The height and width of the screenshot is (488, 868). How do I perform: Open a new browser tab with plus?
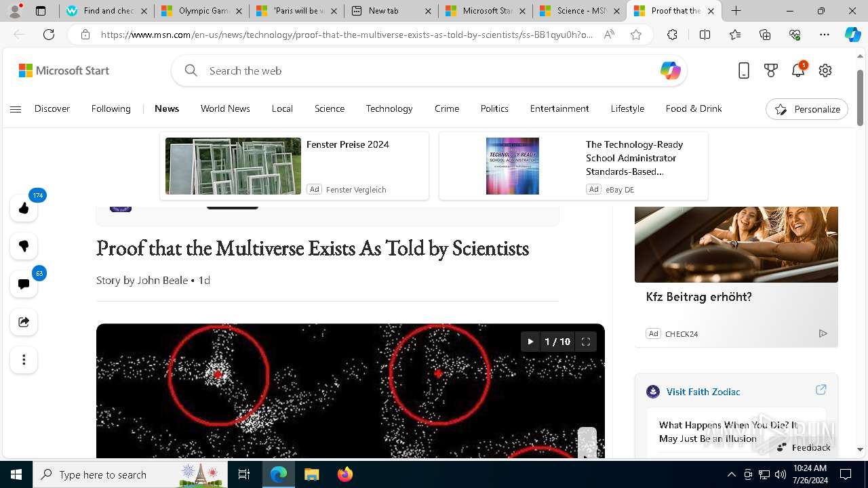736,11
